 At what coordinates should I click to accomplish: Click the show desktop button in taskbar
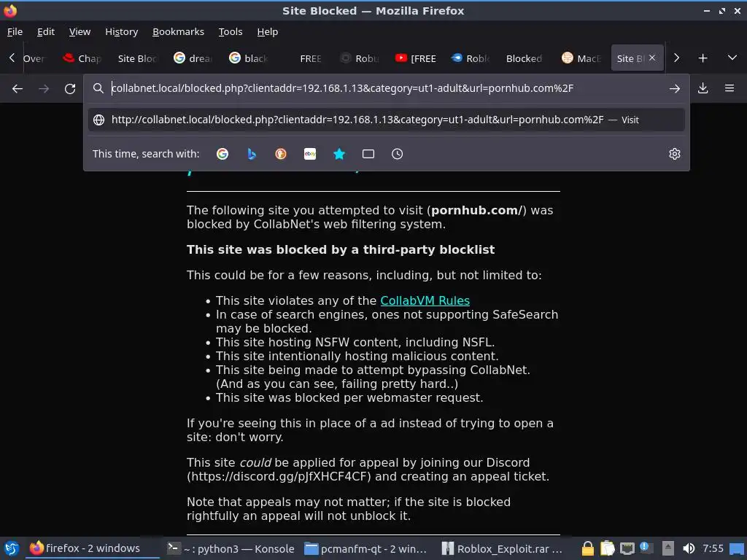click(737, 549)
